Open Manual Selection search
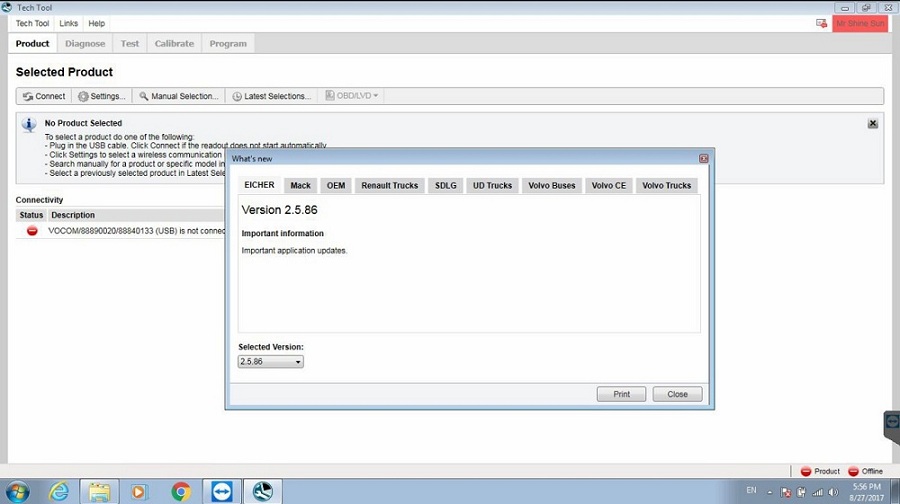The width and height of the screenshot is (900, 504). coord(178,96)
